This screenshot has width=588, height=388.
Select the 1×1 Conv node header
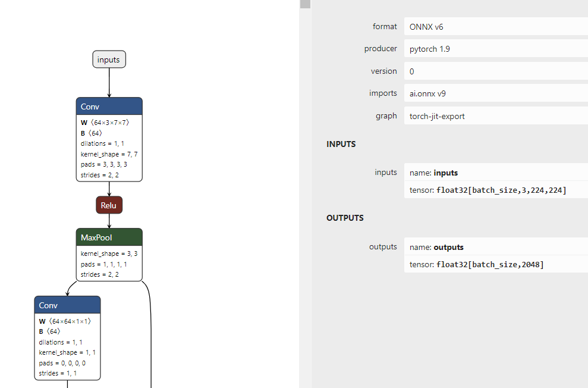(x=67, y=305)
